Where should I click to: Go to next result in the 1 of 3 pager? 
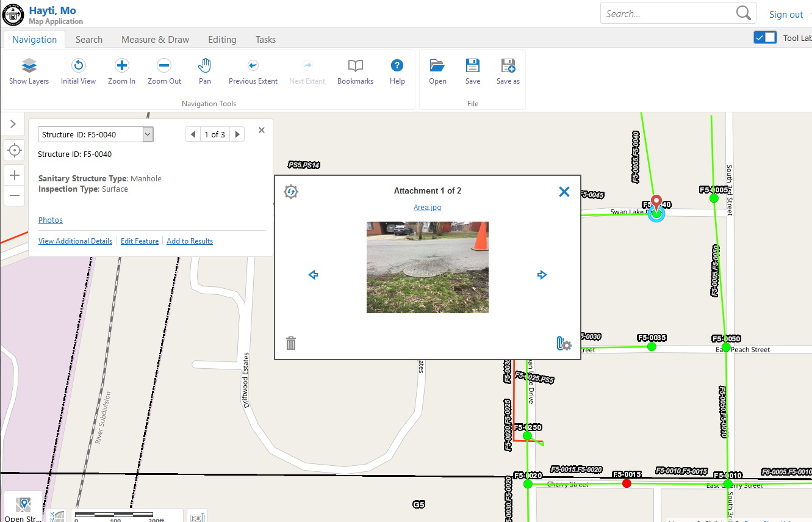pyautogui.click(x=237, y=134)
